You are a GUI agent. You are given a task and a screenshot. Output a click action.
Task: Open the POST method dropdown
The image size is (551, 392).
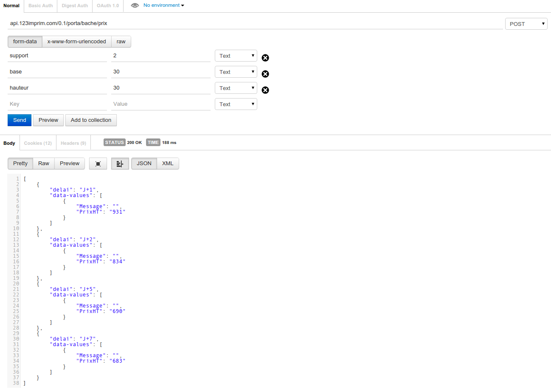pos(526,24)
